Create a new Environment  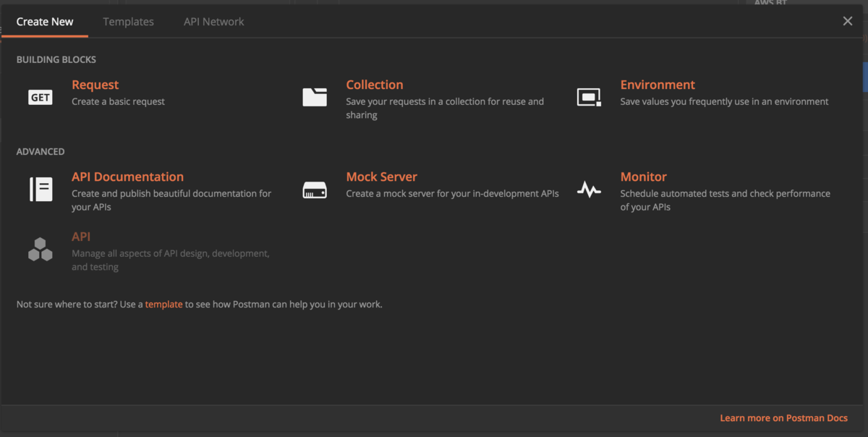[658, 85]
